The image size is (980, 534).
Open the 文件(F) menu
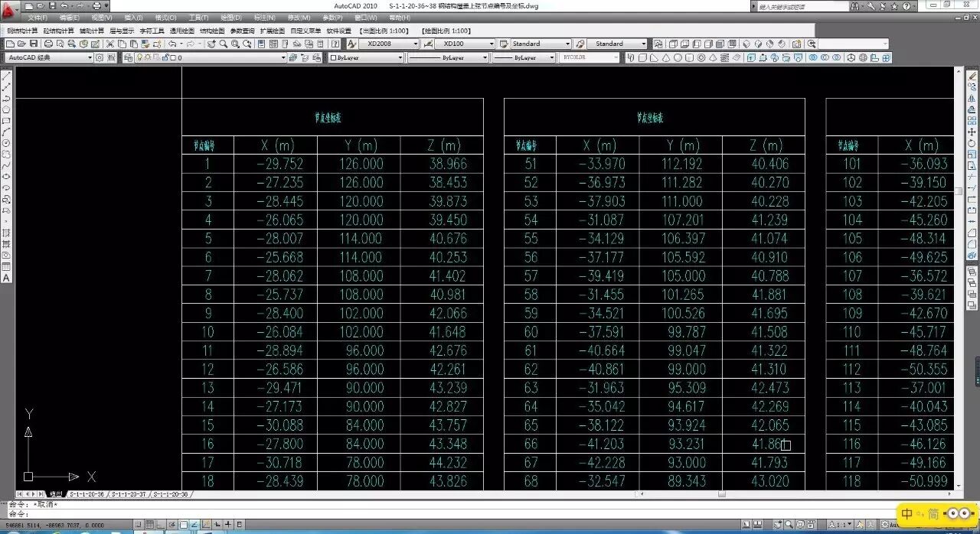click(x=38, y=18)
